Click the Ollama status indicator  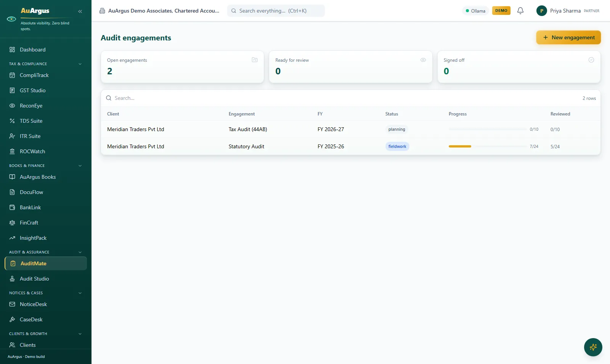click(x=475, y=11)
